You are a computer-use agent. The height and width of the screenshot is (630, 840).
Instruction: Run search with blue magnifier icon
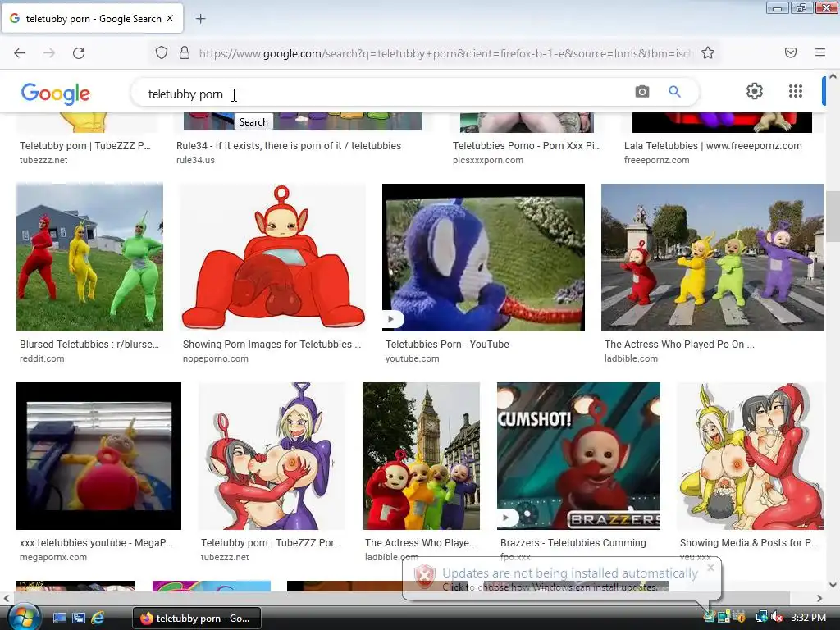(x=674, y=92)
